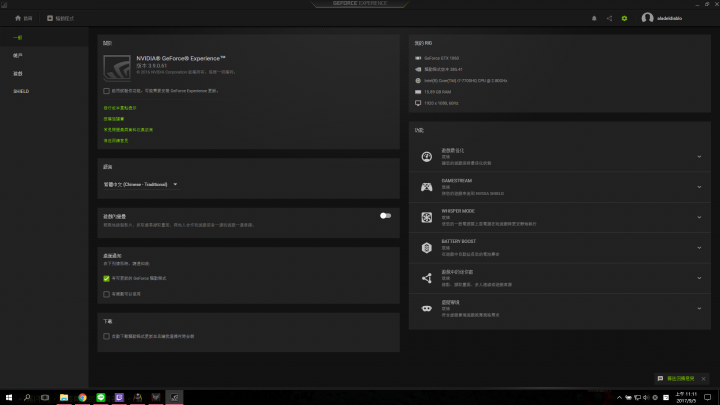720x405 pixels.
Task: Open Google Chrome from the taskbar
Action: point(82,398)
